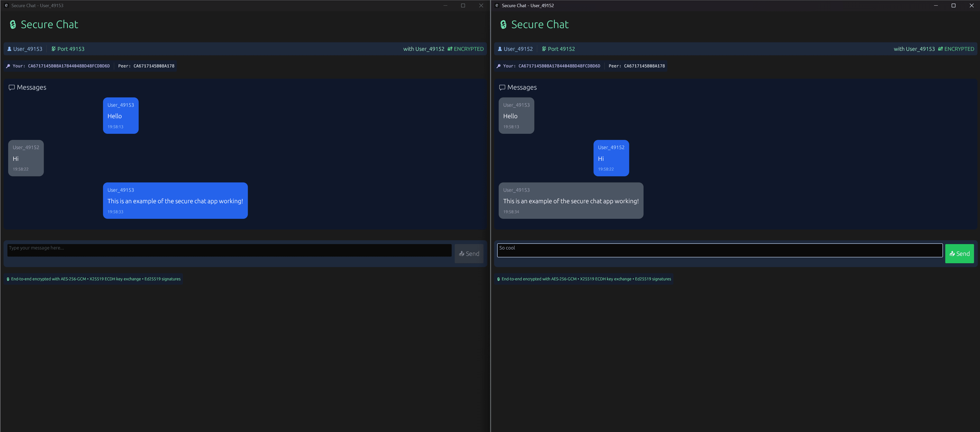Screen dimensions: 980x432
Task: Click the key icon beside the fingerprint row
Action: tap(8, 66)
